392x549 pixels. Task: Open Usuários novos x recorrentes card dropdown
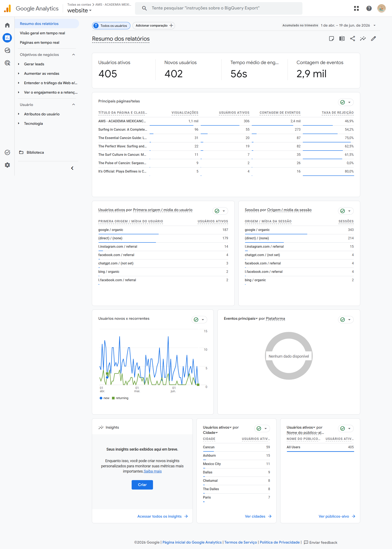pyautogui.click(x=199, y=320)
